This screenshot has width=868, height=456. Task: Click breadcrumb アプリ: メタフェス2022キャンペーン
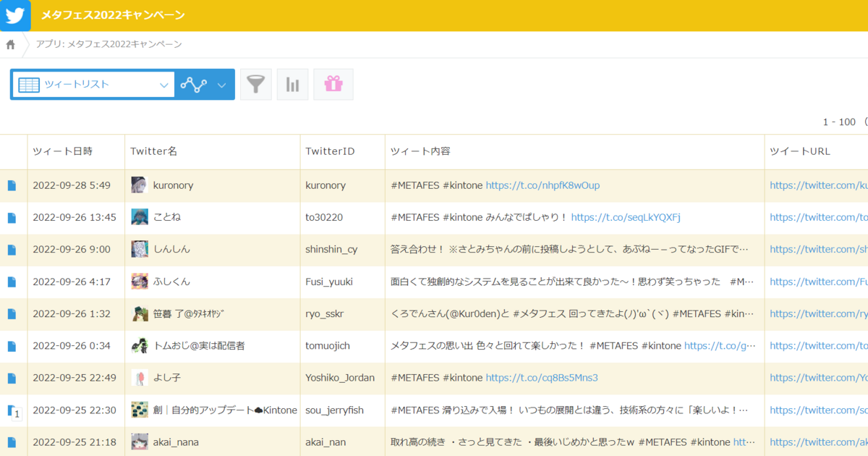pyautogui.click(x=109, y=44)
